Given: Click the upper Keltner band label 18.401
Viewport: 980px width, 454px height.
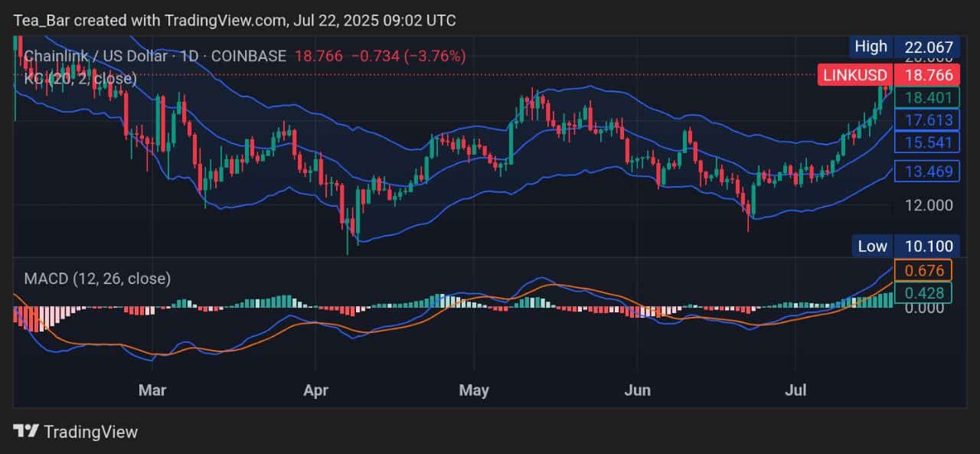Looking at the screenshot, I should pos(927,98).
